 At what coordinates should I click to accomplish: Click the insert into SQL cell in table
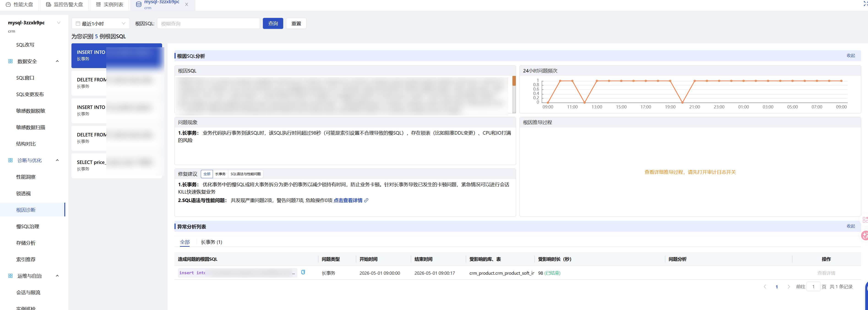click(237, 273)
